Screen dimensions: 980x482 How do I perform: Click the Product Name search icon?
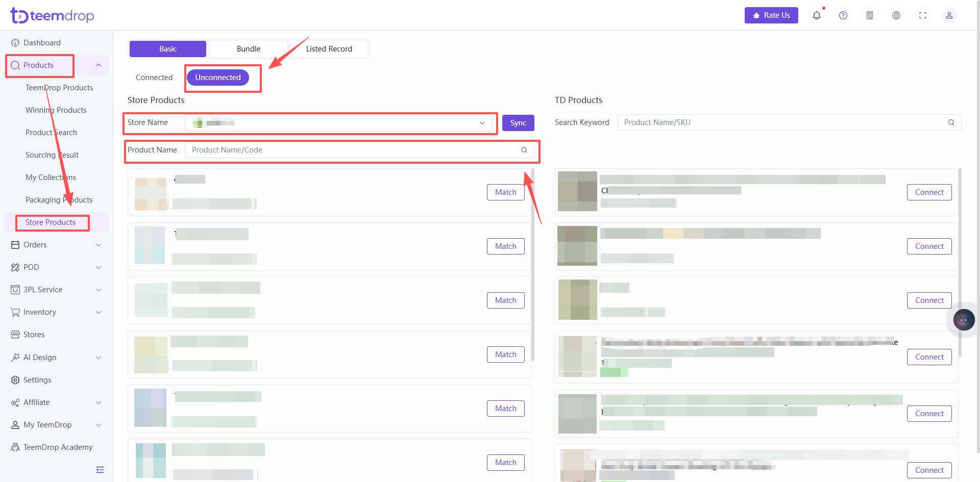coord(524,150)
